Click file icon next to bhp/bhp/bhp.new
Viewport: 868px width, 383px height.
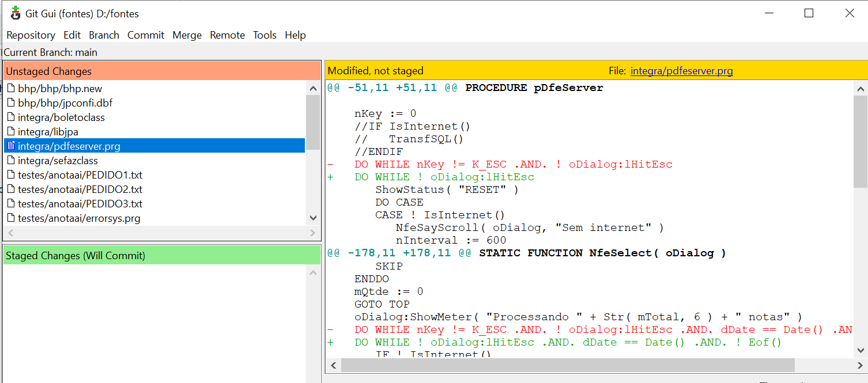click(x=11, y=89)
